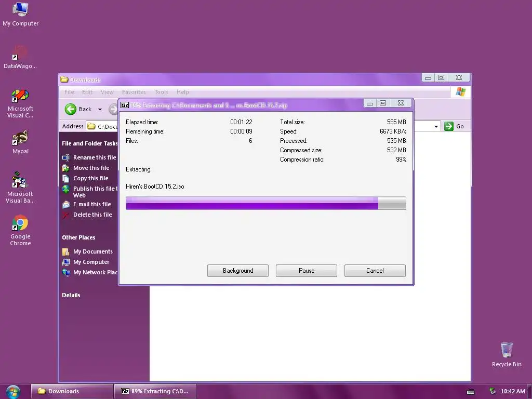Click the 7z icon in extraction title bar

(125, 105)
